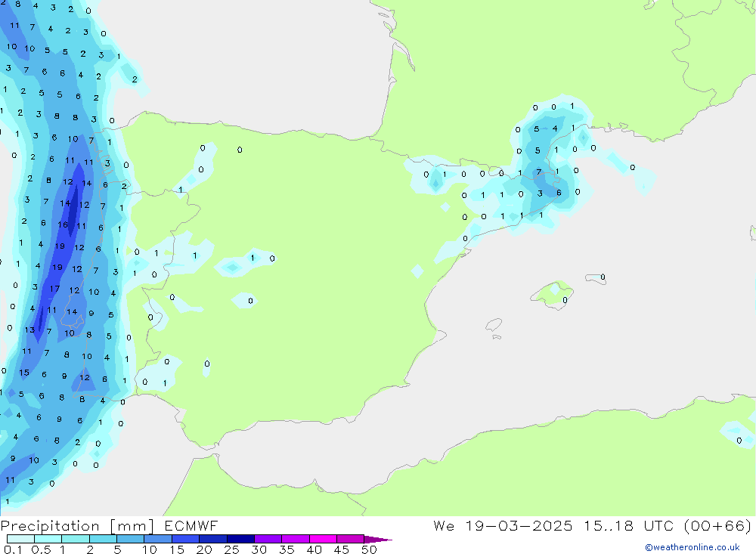Click the '30' legend scale label
This screenshot has width=756, height=554.
pyautogui.click(x=259, y=549)
